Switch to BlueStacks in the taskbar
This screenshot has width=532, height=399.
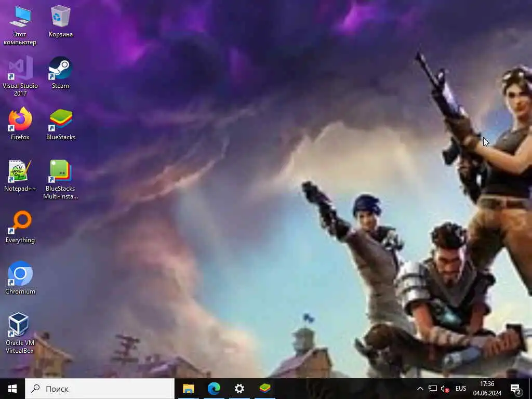pos(264,389)
